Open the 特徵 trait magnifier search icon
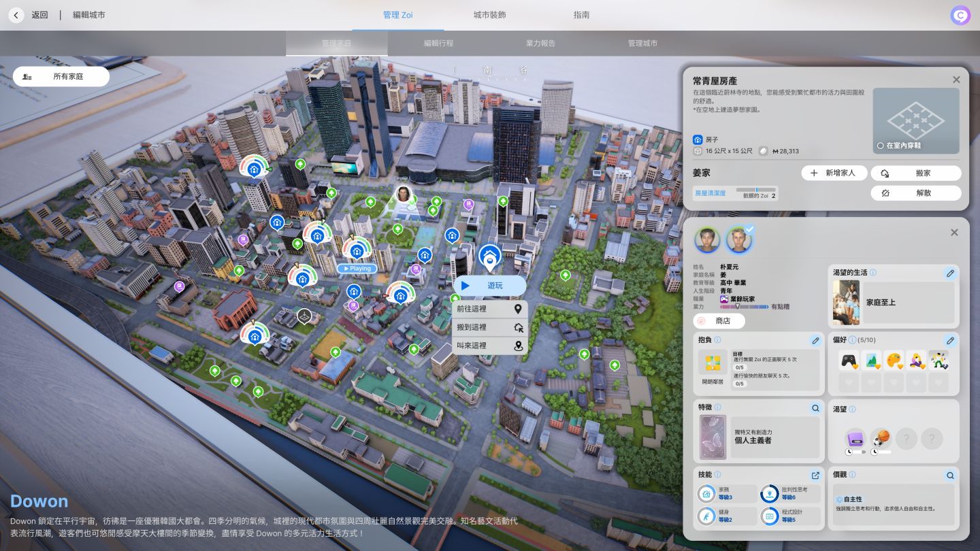980x551 pixels. tap(815, 408)
